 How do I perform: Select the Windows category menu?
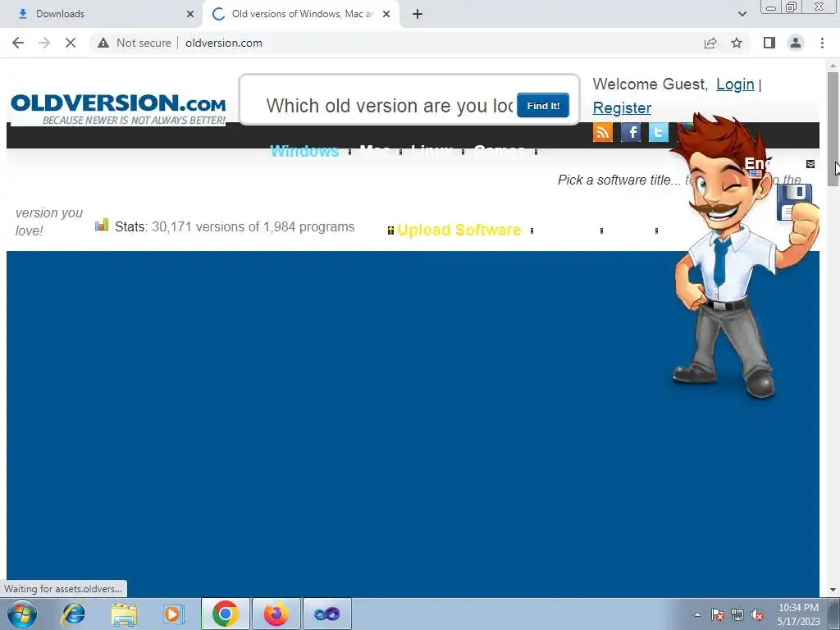click(x=304, y=151)
